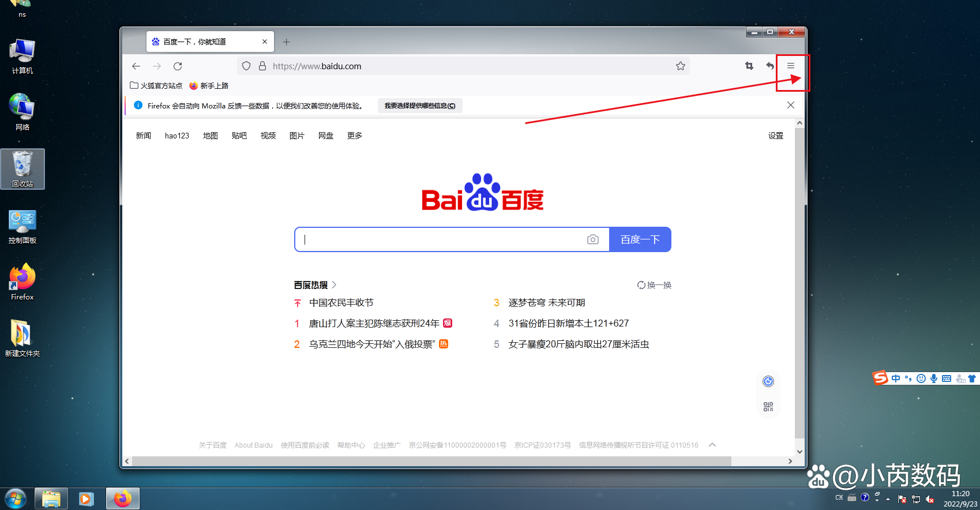The image size is (980, 510).
Task: Click horizontal scrollbar right arrow
Action: (x=790, y=461)
